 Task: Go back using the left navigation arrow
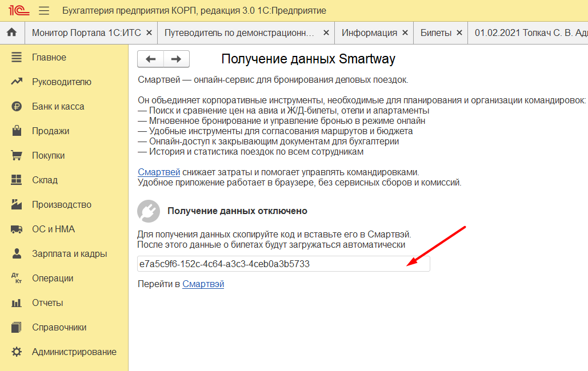coord(150,59)
